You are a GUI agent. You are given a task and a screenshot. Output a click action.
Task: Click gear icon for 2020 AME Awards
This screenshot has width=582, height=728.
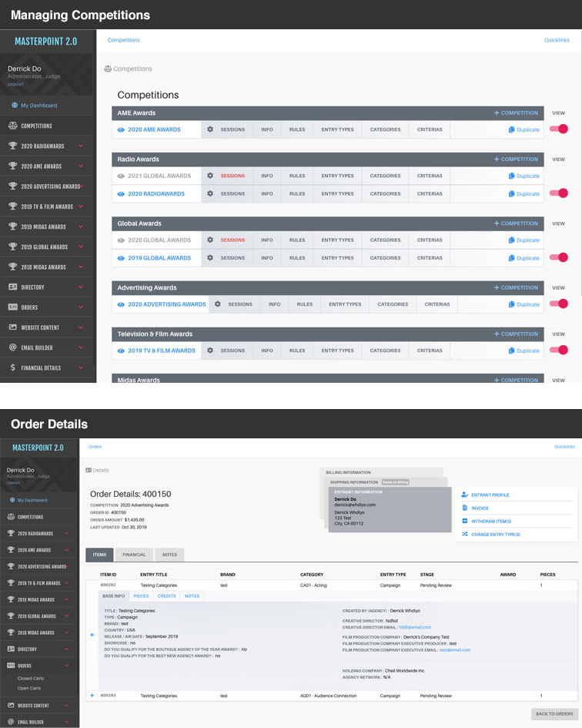210,129
